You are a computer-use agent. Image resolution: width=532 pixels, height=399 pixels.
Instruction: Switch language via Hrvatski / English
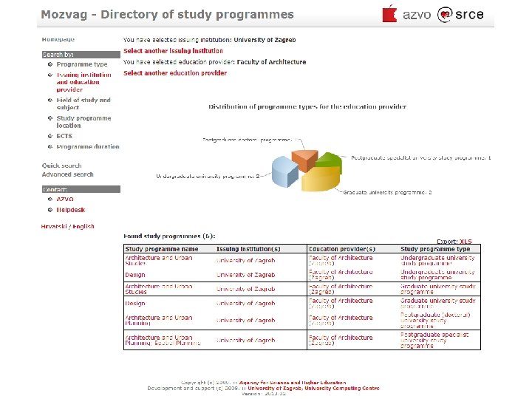67,226
